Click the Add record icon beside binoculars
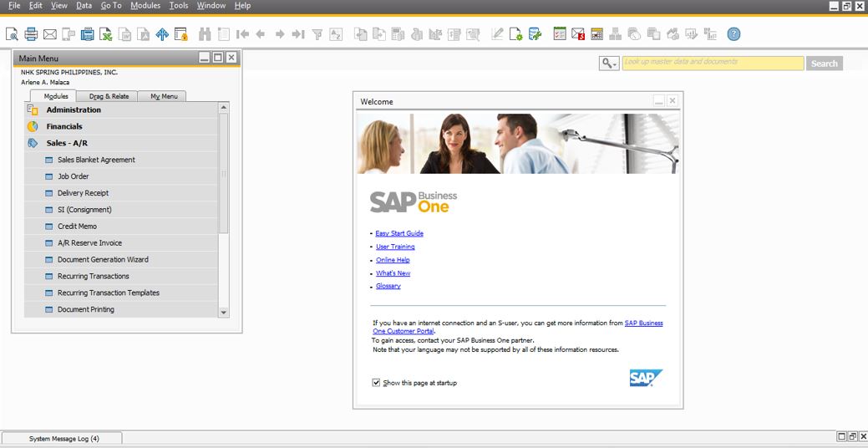 tap(224, 34)
